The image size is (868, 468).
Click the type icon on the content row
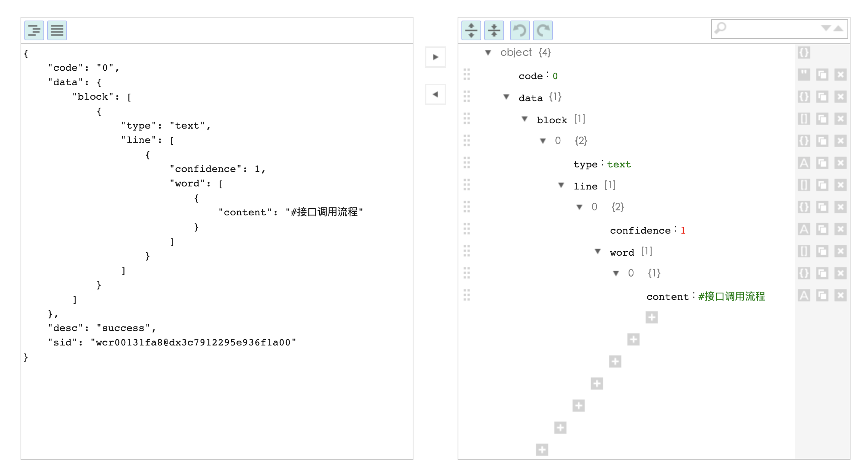pos(804,296)
